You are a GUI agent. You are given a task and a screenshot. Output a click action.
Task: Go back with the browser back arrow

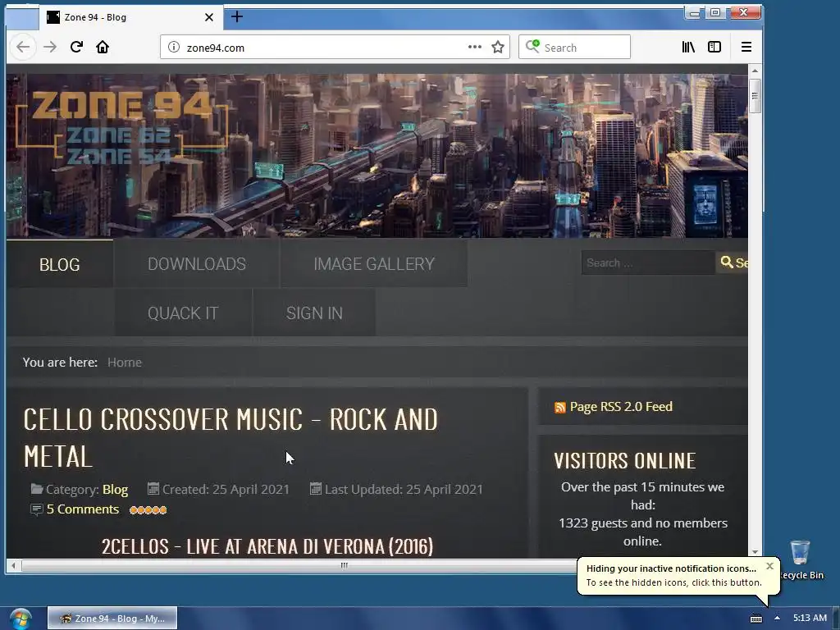23,47
